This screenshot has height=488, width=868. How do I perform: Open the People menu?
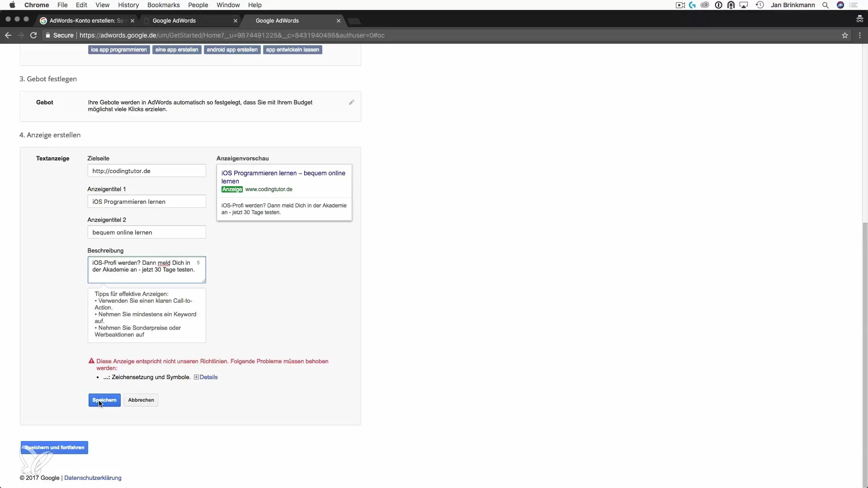tap(198, 5)
